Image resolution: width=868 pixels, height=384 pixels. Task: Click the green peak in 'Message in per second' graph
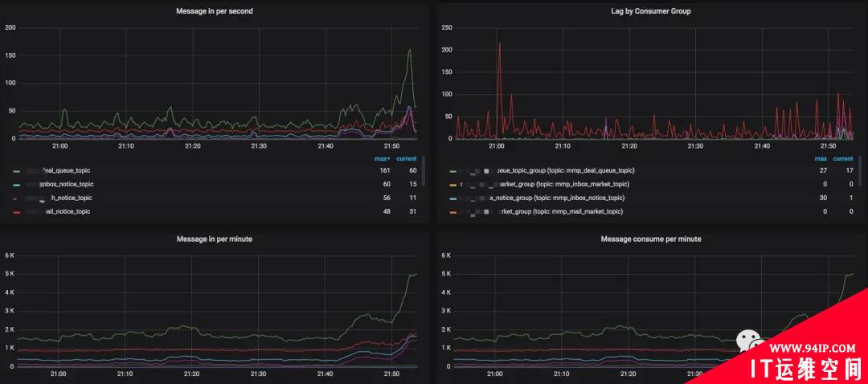click(410, 50)
